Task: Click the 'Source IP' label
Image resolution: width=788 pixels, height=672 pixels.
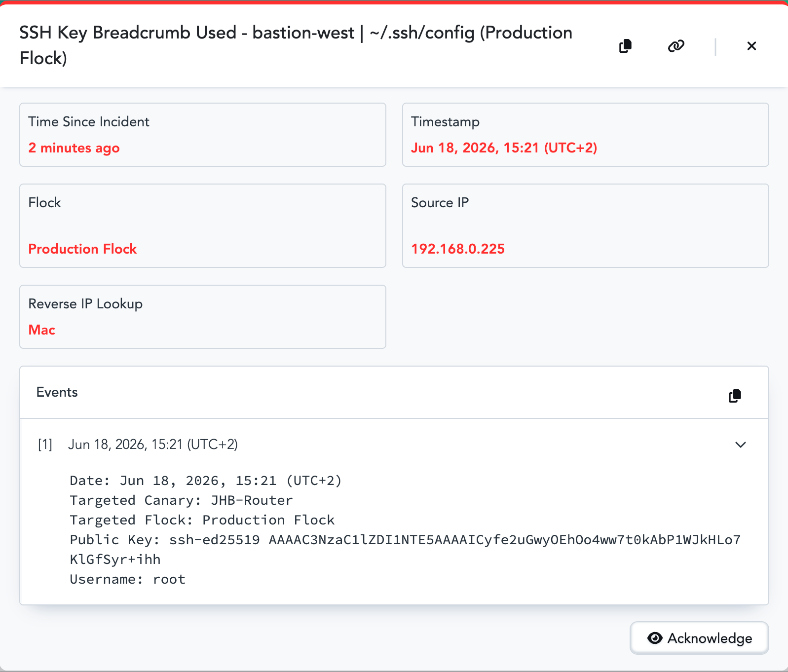Action: [440, 203]
